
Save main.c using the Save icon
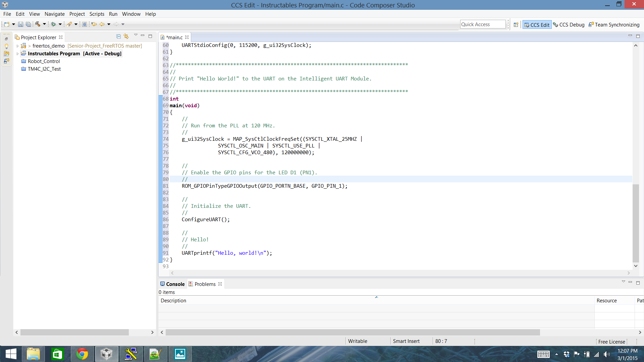(x=20, y=24)
